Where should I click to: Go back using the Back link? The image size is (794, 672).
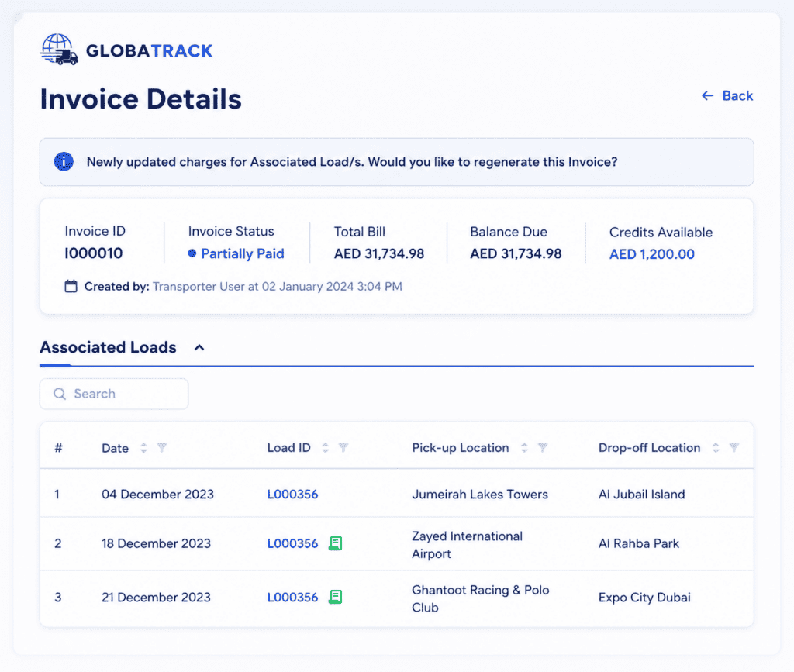coord(727,95)
